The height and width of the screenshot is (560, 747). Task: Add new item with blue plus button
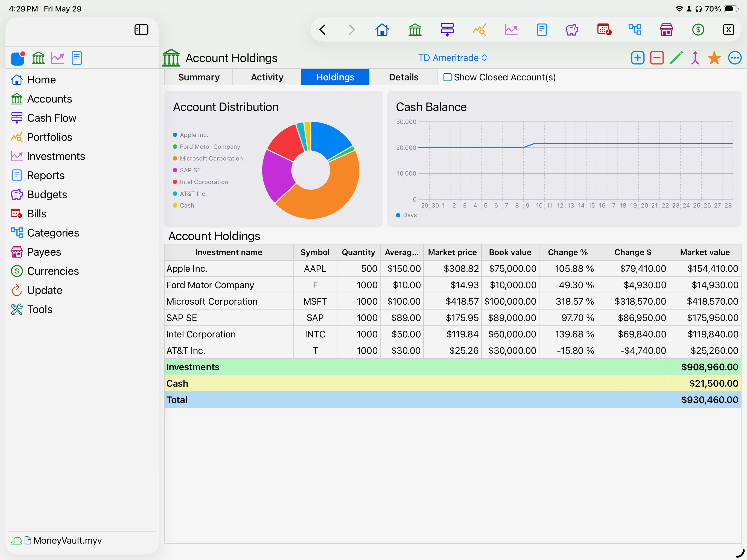(638, 58)
